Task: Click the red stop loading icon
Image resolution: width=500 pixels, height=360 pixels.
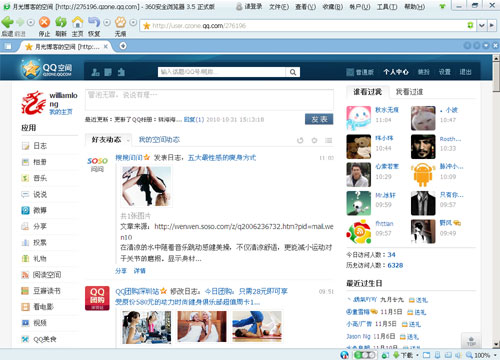Action: pyautogui.click(x=44, y=22)
